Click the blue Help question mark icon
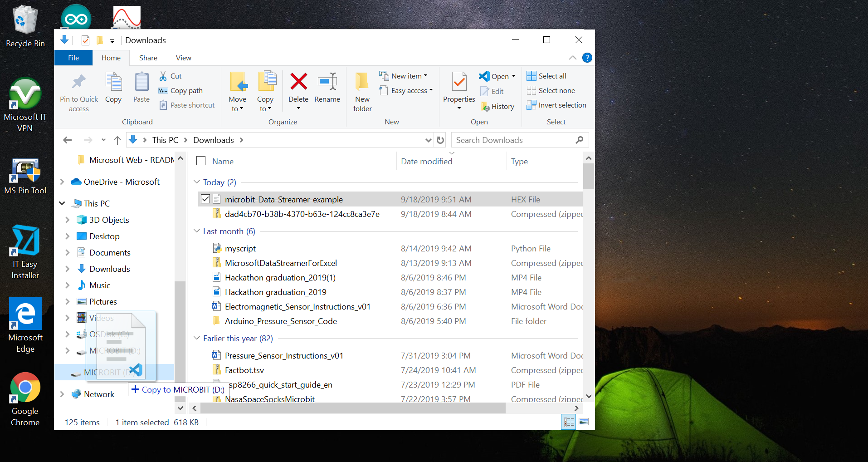 pos(587,58)
